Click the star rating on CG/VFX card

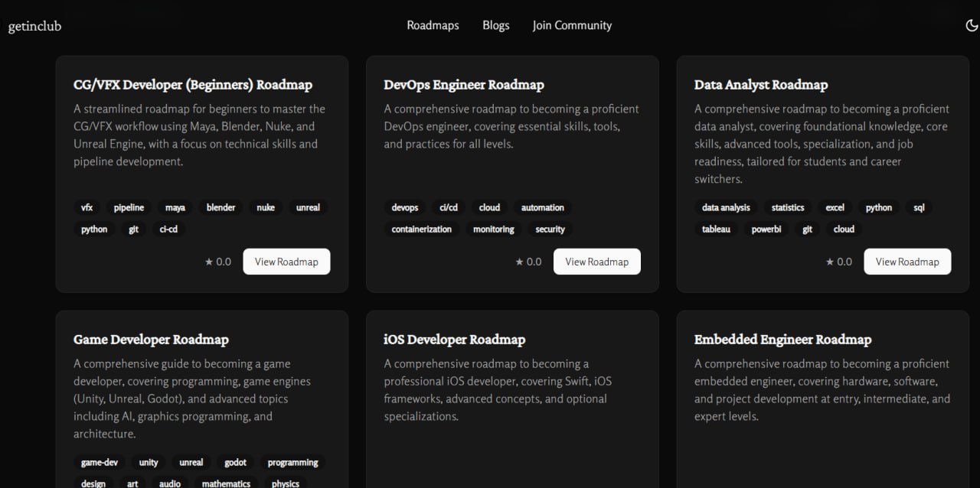pyautogui.click(x=218, y=262)
